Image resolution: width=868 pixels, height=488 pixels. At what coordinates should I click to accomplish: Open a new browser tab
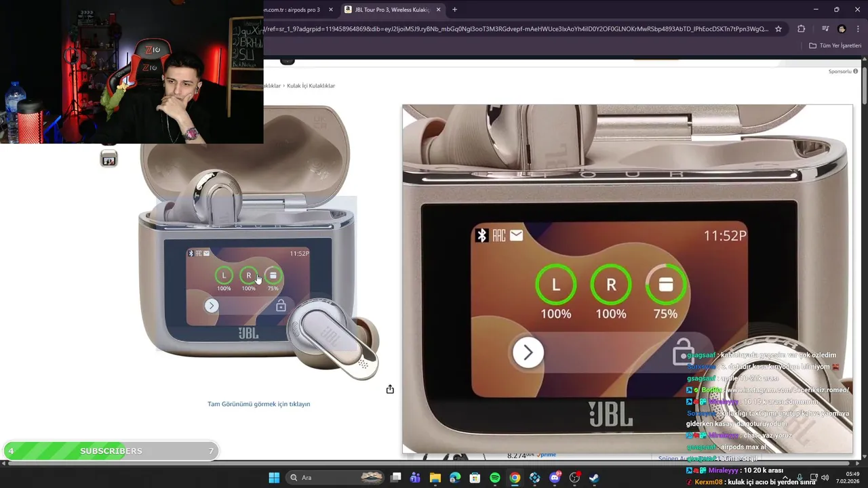[454, 9]
